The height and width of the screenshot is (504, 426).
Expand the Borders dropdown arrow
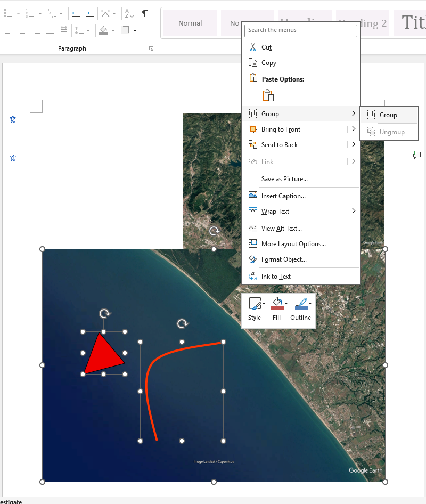coord(135,31)
